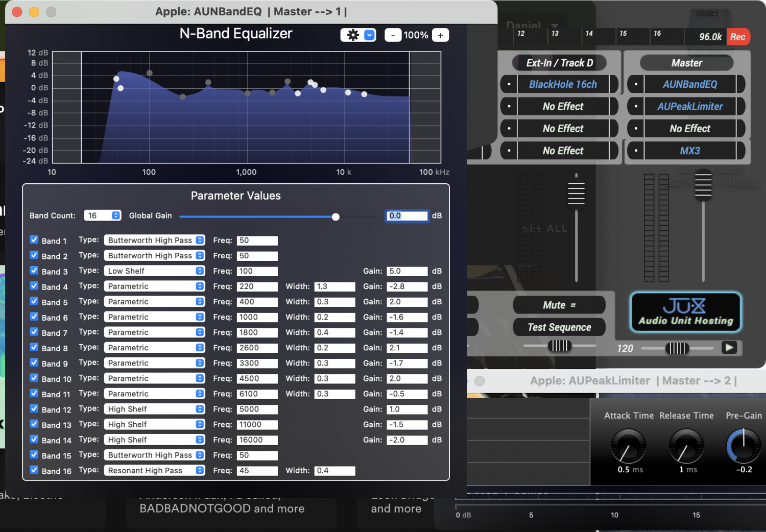
Task: Toggle Band 15 checkbox
Action: (x=34, y=454)
